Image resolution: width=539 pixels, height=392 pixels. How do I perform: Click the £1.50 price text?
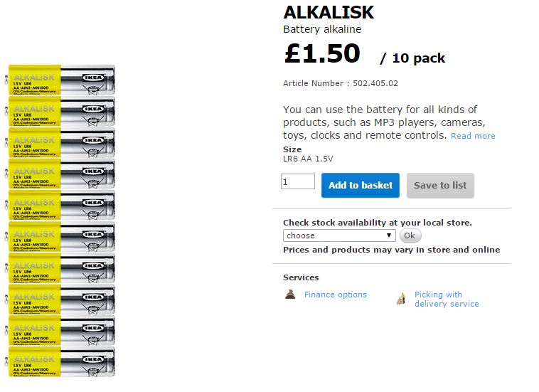click(x=322, y=53)
